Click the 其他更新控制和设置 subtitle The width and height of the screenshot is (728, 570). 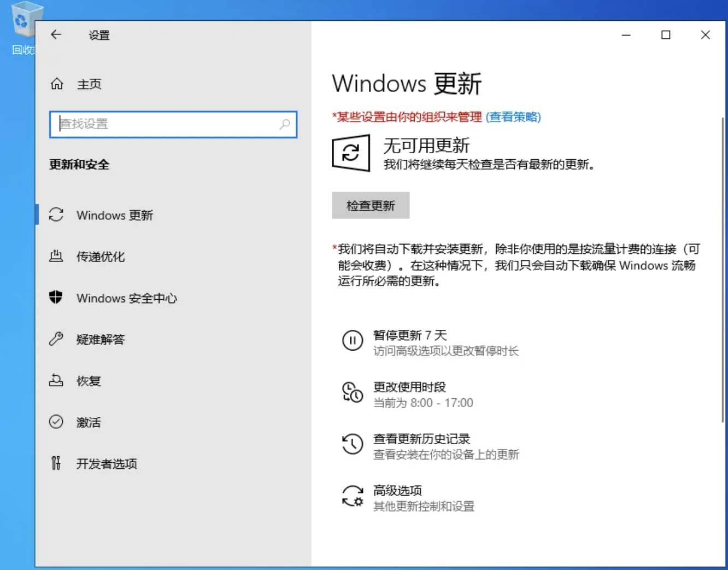tap(424, 507)
